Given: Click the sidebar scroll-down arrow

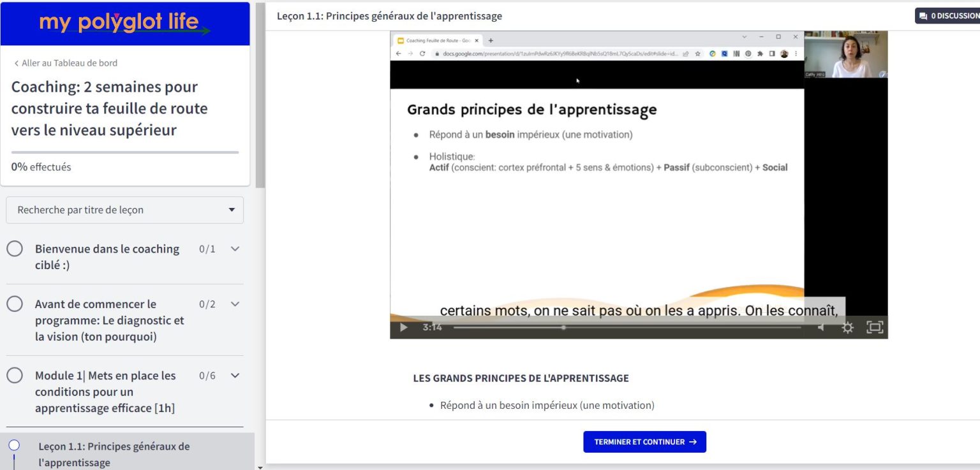Looking at the screenshot, I should (260, 467).
